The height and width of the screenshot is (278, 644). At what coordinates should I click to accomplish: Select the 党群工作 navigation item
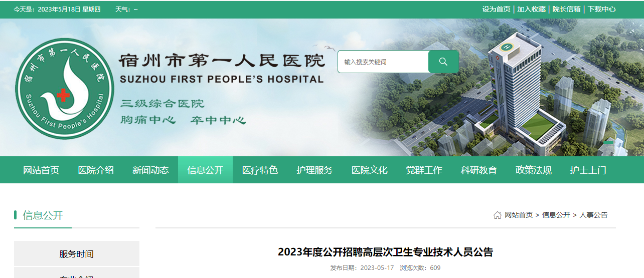pos(424,170)
